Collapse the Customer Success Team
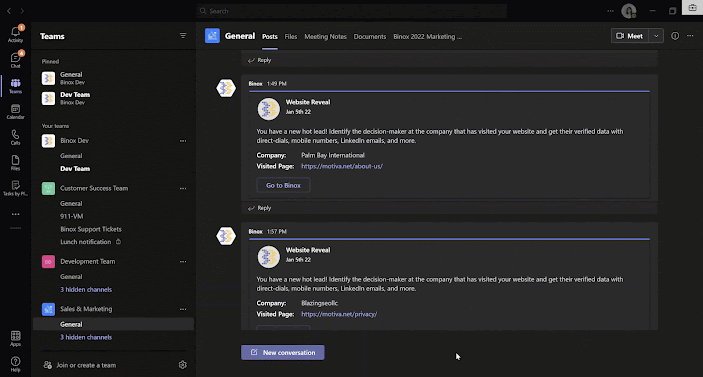 coord(94,188)
